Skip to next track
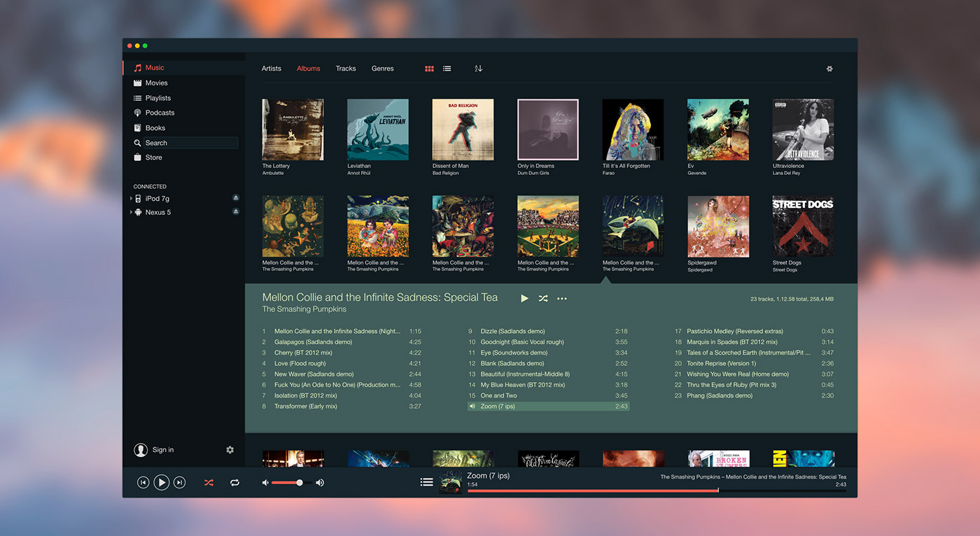The image size is (980, 536). 180,482
